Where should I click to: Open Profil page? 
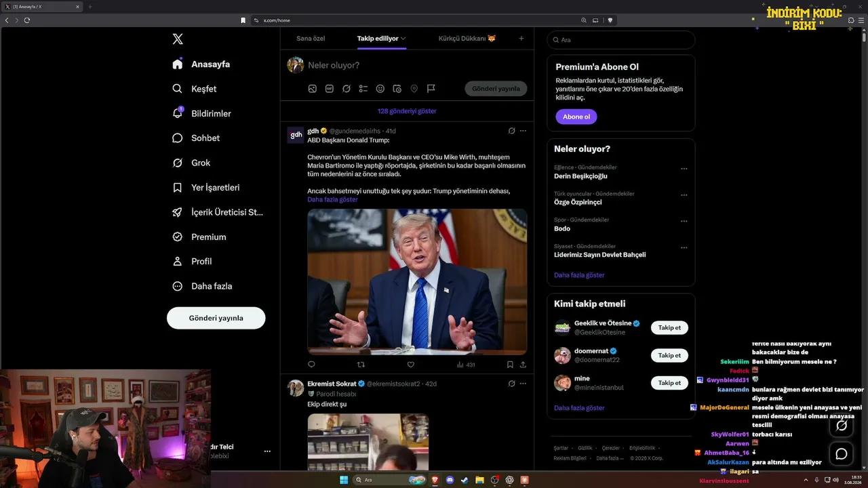(x=192, y=262)
